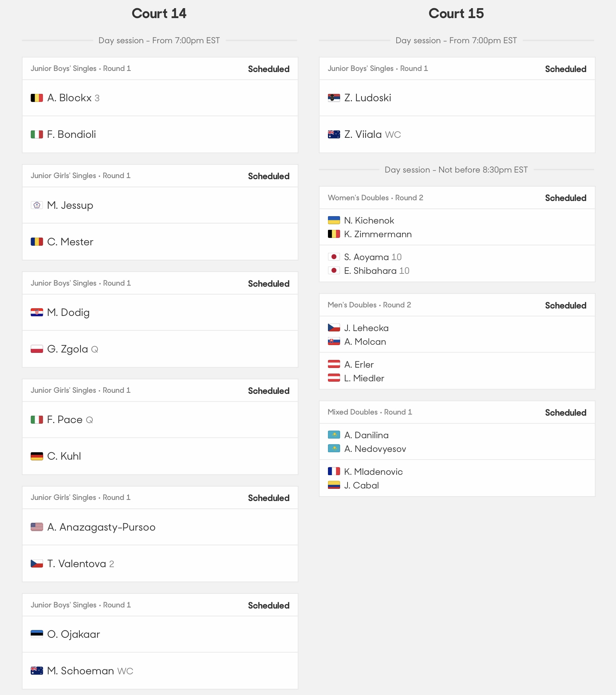Click the US flag beside A. Anazagasty-Pursoo
This screenshot has width=616, height=695.
(x=37, y=527)
